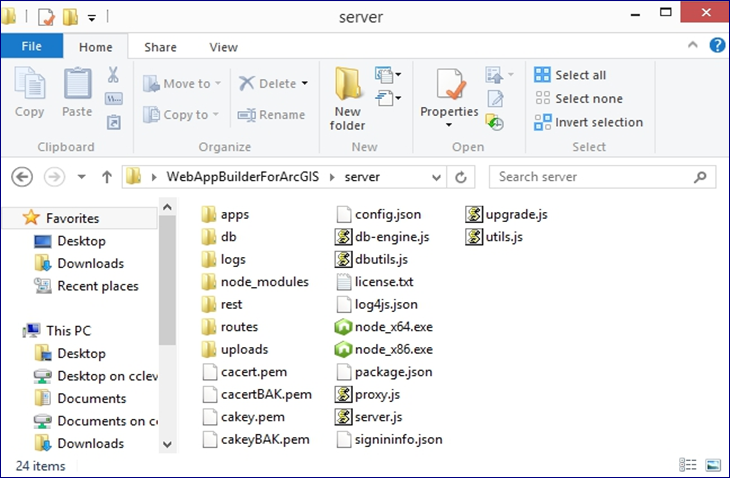Click Invert selection
The image size is (730, 478).
(589, 122)
